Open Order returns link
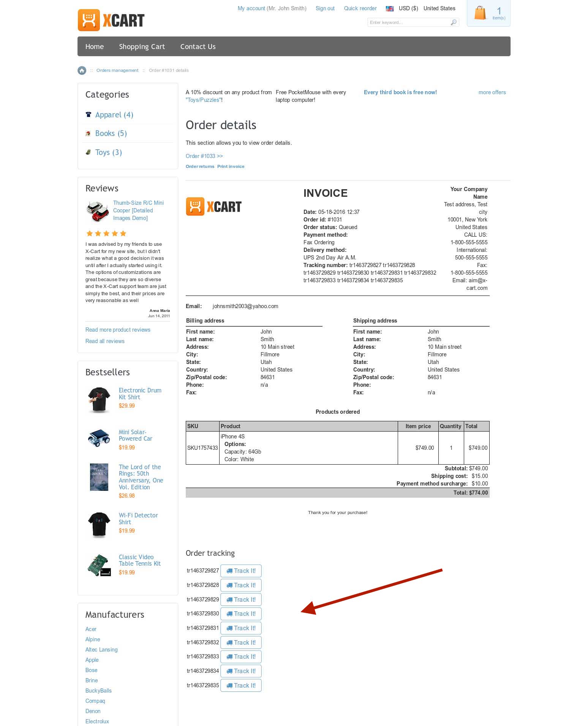The width and height of the screenshot is (588, 726). tap(200, 166)
